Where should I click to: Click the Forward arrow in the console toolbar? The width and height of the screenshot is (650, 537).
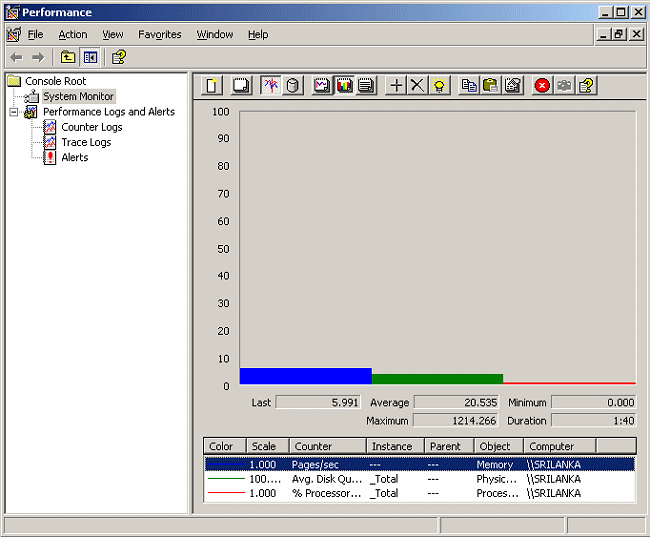(x=38, y=57)
